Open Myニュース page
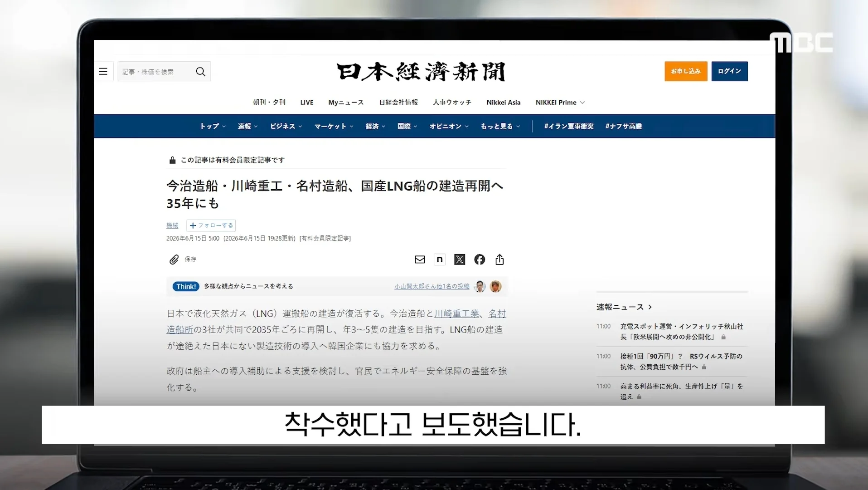This screenshot has width=868, height=490. tap(346, 103)
